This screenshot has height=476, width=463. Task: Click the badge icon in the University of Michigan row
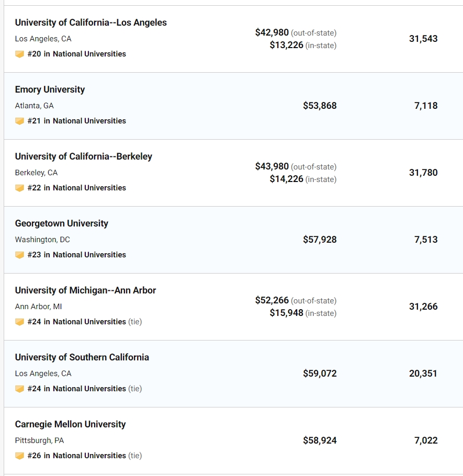[x=19, y=322]
